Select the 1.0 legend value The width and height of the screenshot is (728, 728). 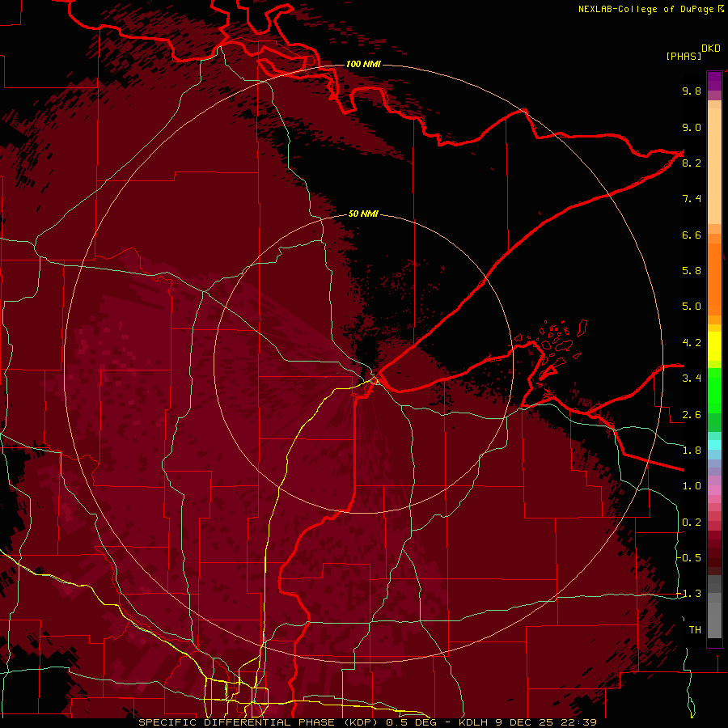(x=692, y=486)
